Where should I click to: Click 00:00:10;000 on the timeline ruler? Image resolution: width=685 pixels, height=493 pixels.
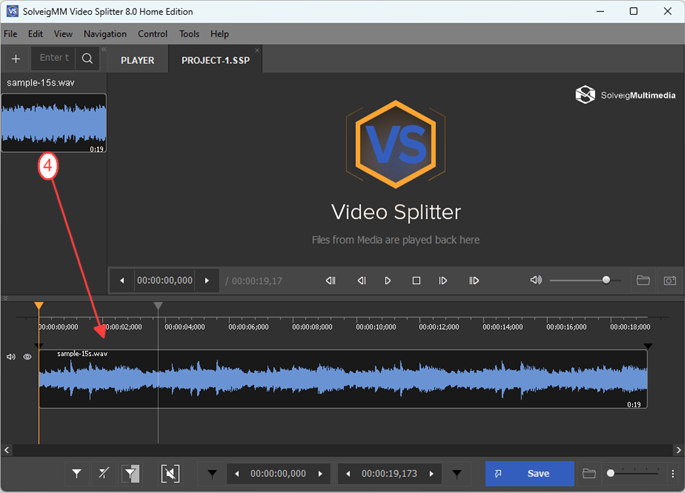(x=376, y=327)
